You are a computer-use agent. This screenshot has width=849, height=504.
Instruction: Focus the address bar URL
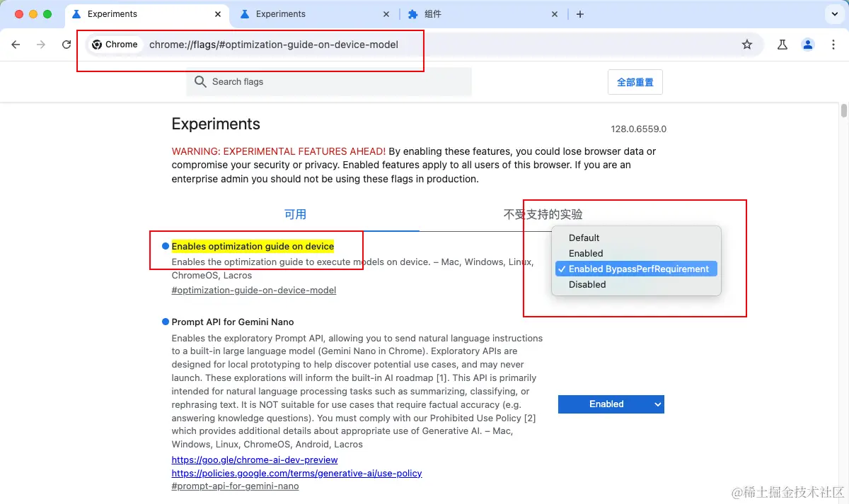[274, 45]
